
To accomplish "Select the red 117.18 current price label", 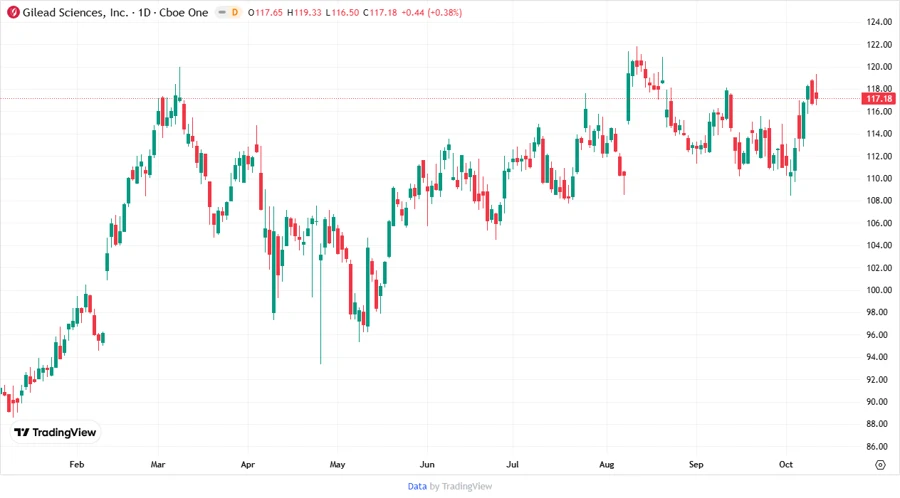I will (x=879, y=99).
